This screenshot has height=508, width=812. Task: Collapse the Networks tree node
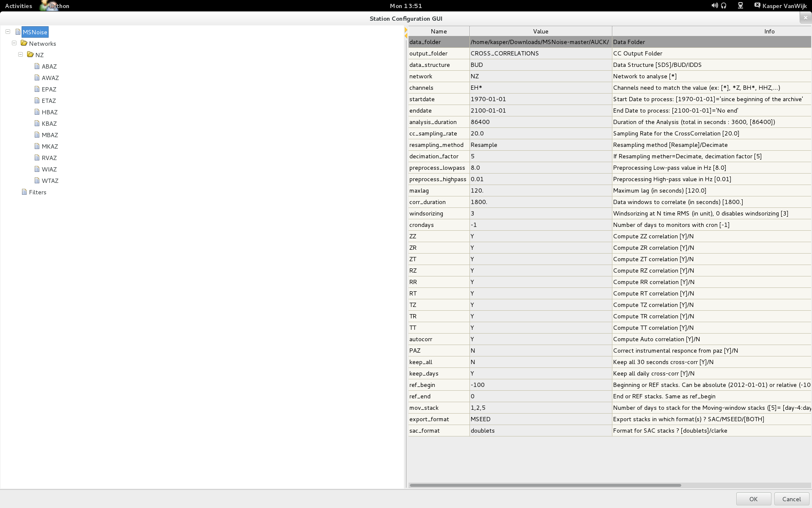tap(14, 43)
